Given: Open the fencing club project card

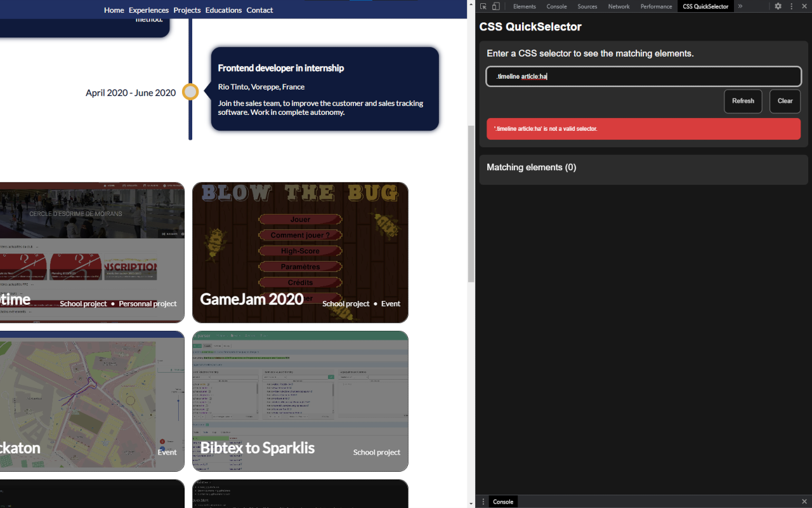Looking at the screenshot, I should click(92, 253).
